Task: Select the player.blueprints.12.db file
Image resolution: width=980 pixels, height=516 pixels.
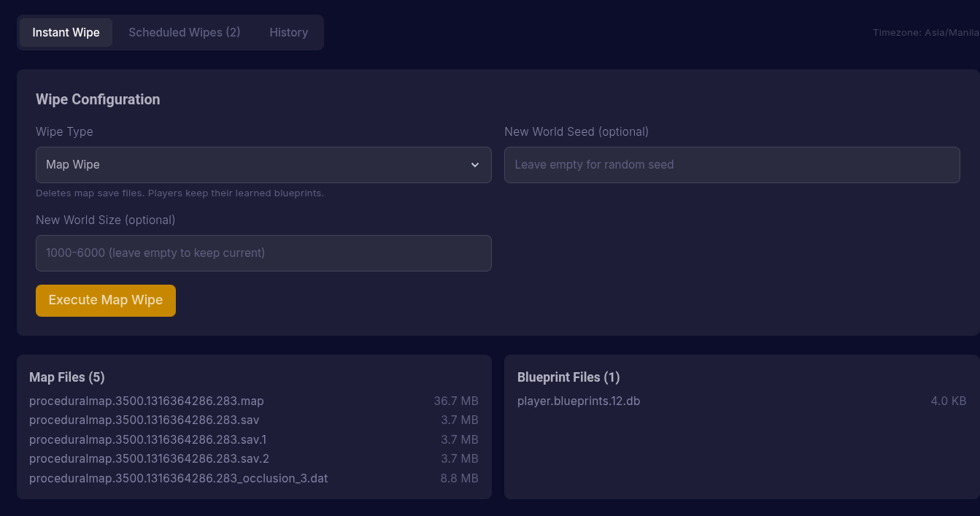Action: [578, 401]
